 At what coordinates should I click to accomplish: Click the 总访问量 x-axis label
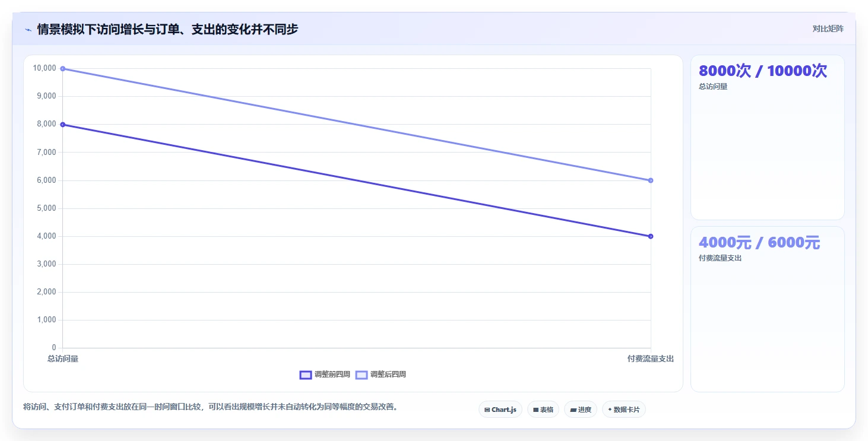(x=63, y=358)
